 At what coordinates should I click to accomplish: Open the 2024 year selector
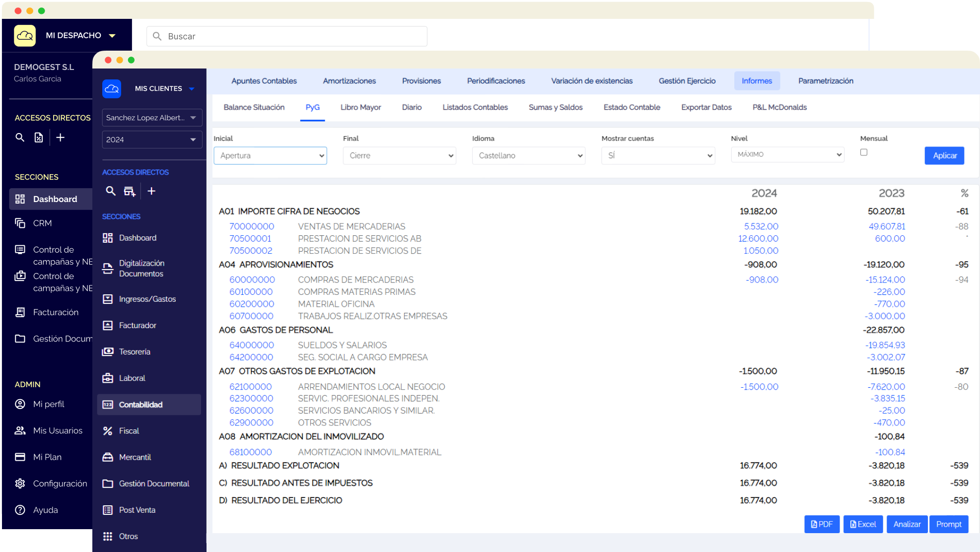[x=152, y=139]
